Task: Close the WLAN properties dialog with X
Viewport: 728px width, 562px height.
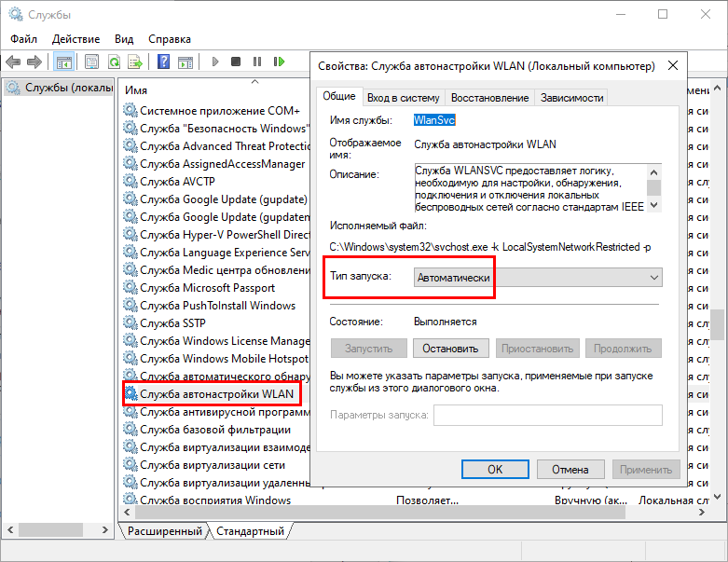Action: click(673, 66)
